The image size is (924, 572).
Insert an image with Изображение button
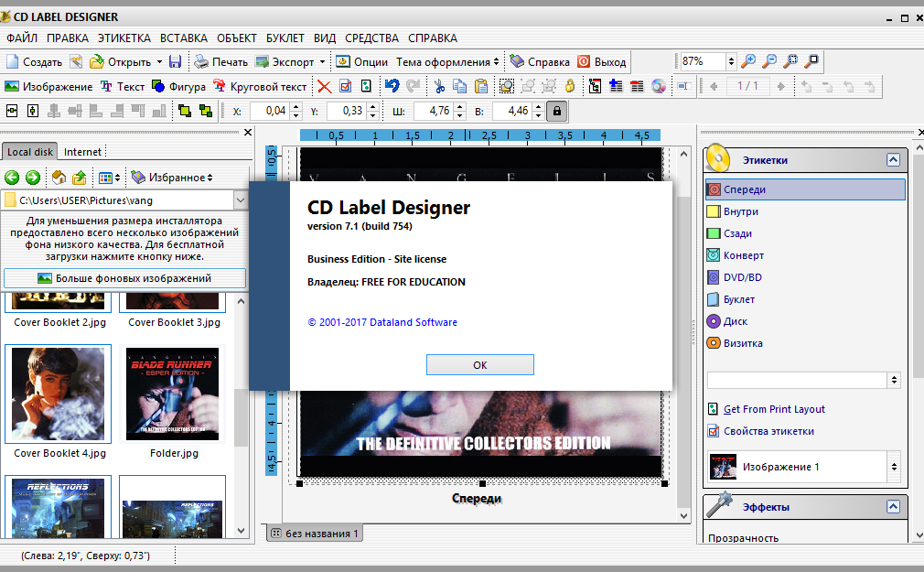(48, 87)
